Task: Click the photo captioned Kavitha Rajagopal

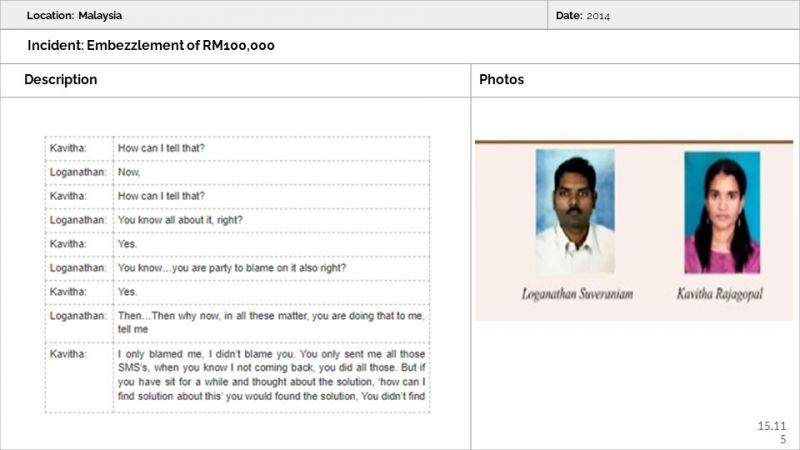Action: coord(722,211)
